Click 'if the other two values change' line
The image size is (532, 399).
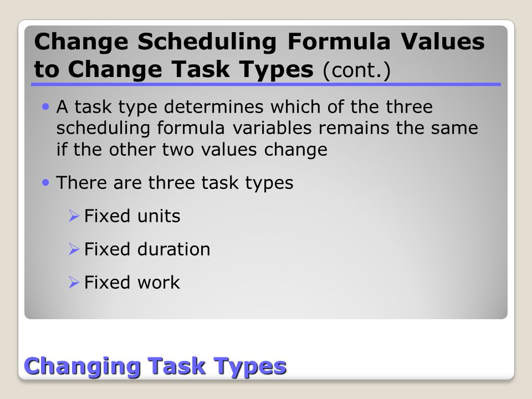coord(192,150)
